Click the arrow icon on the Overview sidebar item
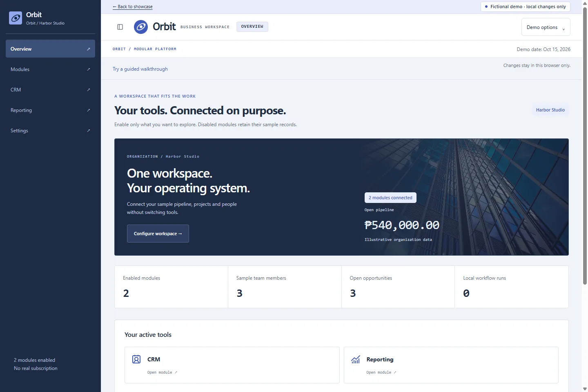Screen dimensions: 588x392 (89, 49)
